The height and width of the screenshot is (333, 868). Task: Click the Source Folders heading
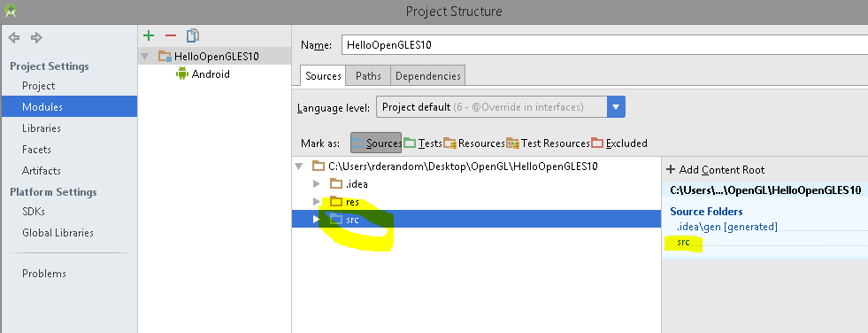tap(706, 211)
